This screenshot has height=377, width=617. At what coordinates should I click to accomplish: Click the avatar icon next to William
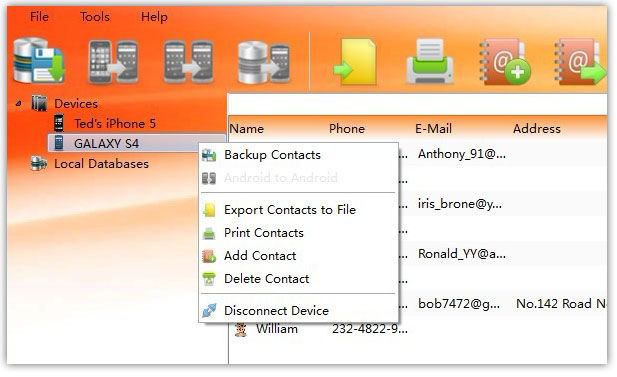click(241, 329)
